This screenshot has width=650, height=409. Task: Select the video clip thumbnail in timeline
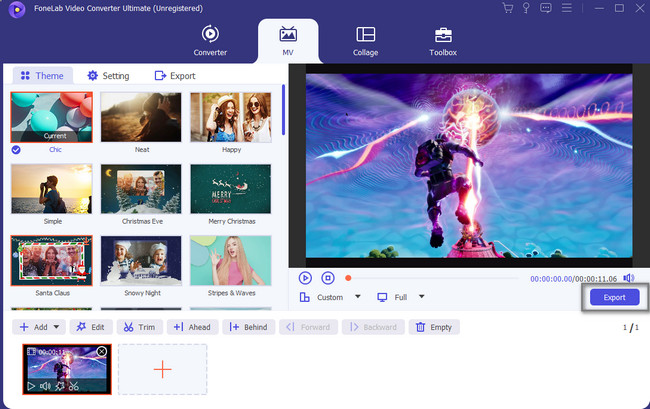(67, 367)
